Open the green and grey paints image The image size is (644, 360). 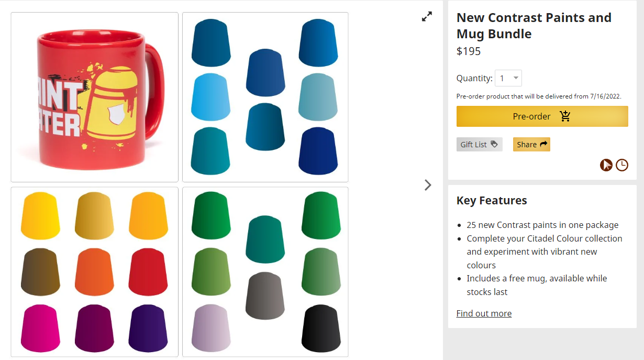(x=265, y=272)
